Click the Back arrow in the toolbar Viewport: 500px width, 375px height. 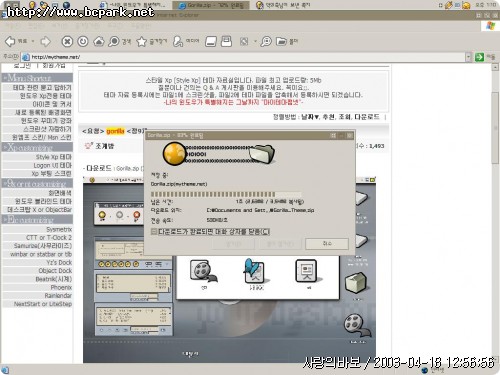(10, 41)
